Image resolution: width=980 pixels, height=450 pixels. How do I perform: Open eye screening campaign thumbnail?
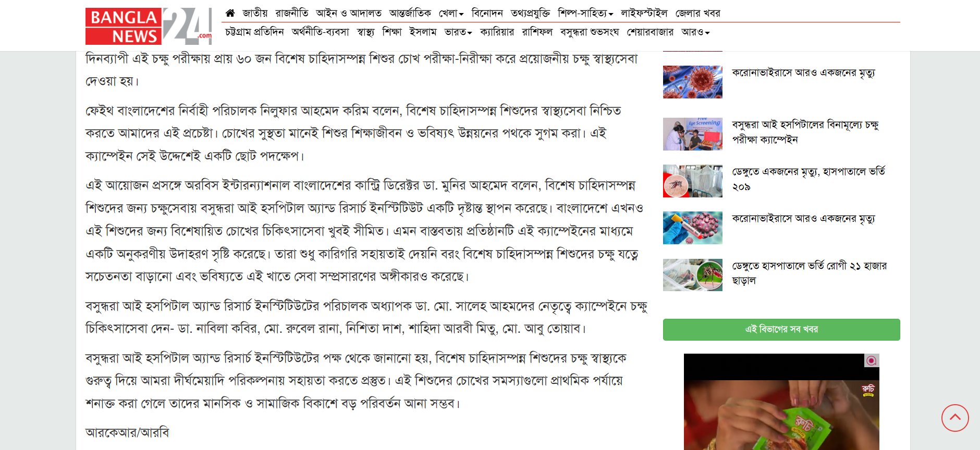(692, 134)
